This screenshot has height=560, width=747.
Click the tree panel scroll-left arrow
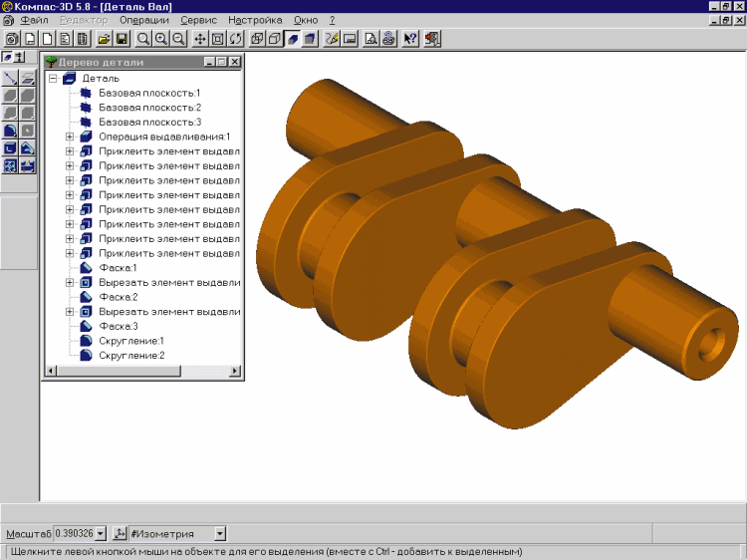point(51,371)
